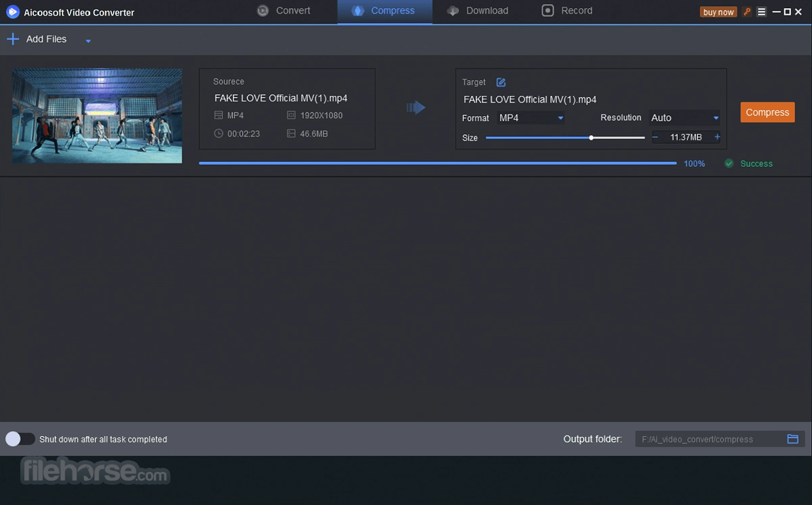Screen dimensions: 812x505
Task: Click the green Success check icon
Action: [729, 163]
